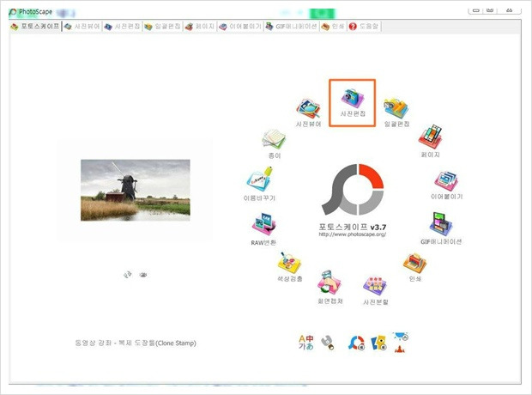Open the language selection A中가あ icon
This screenshot has height=395, width=532.
pyautogui.click(x=306, y=343)
